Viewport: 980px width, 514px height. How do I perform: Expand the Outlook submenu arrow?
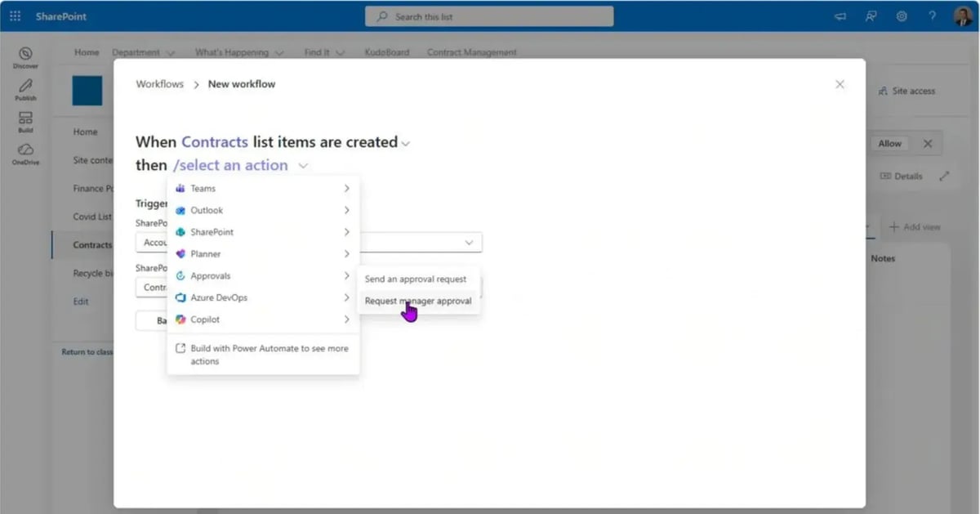[x=346, y=211]
